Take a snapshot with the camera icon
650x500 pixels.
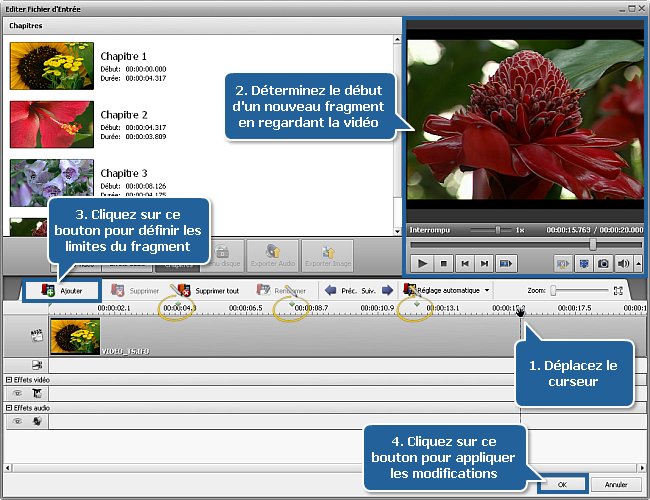604,263
